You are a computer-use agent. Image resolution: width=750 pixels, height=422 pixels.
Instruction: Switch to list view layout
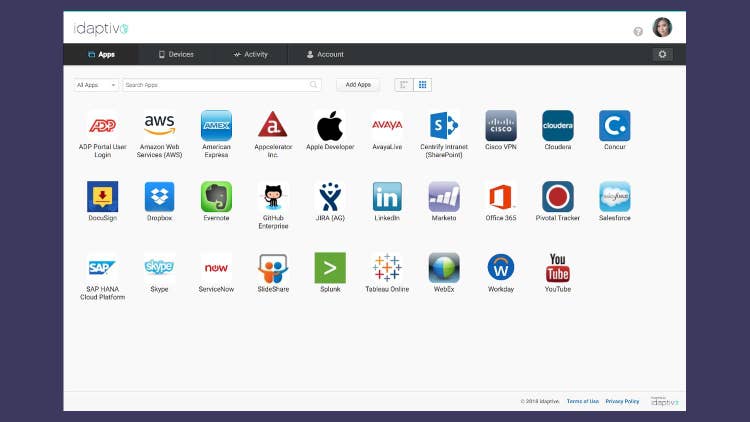tap(404, 85)
